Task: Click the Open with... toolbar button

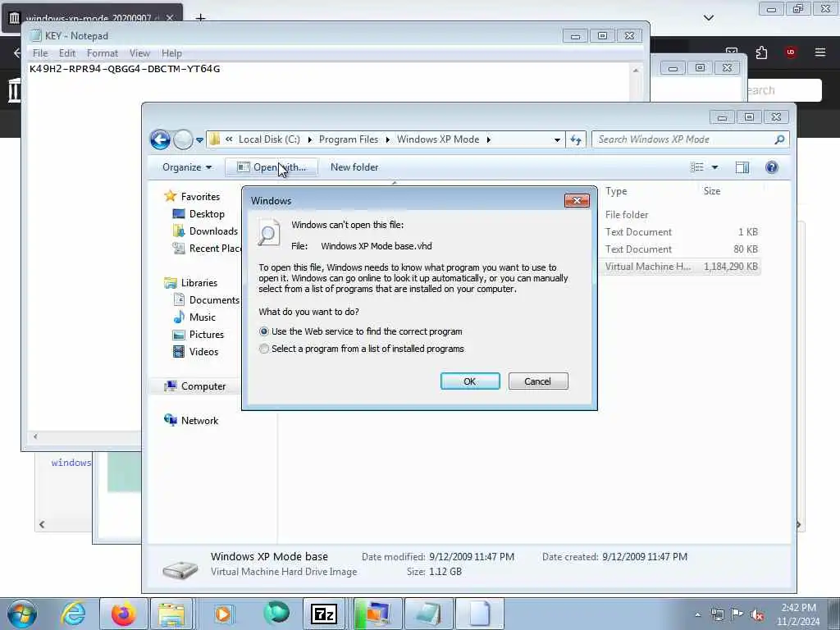Action: [272, 167]
